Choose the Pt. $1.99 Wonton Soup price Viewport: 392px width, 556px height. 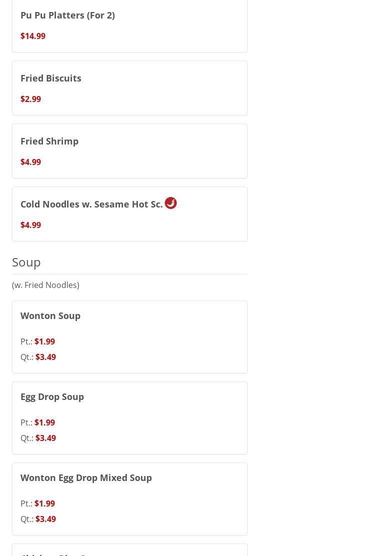[x=44, y=341]
